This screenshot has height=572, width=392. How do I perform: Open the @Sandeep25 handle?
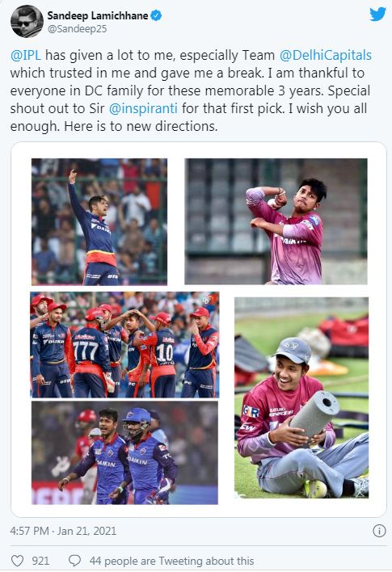[x=77, y=29]
